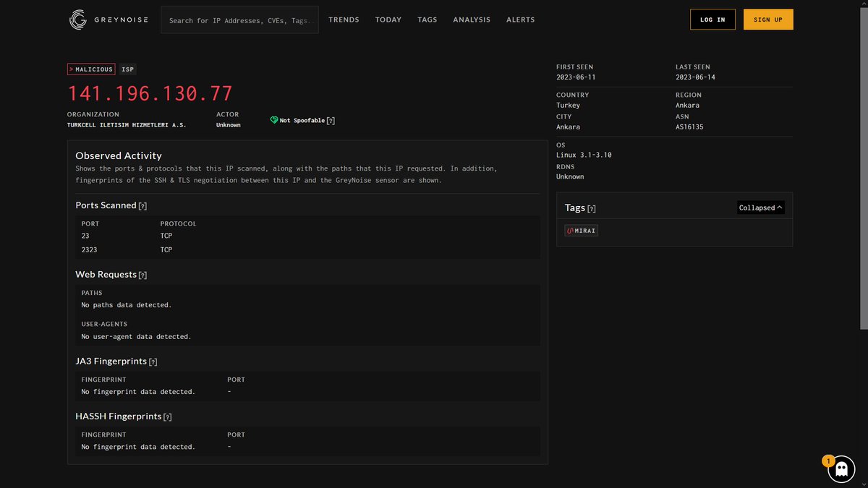
Task: Click the last seen date 2023-06-14
Action: point(695,77)
